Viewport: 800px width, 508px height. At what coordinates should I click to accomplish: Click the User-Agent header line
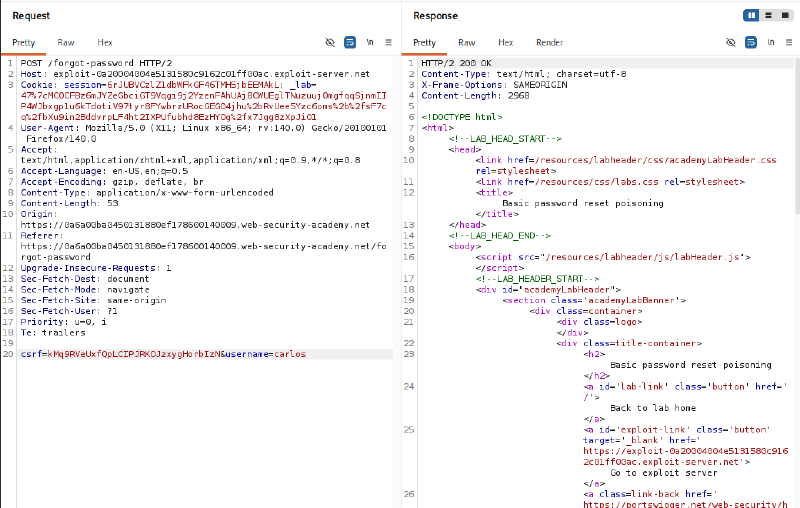(204, 133)
